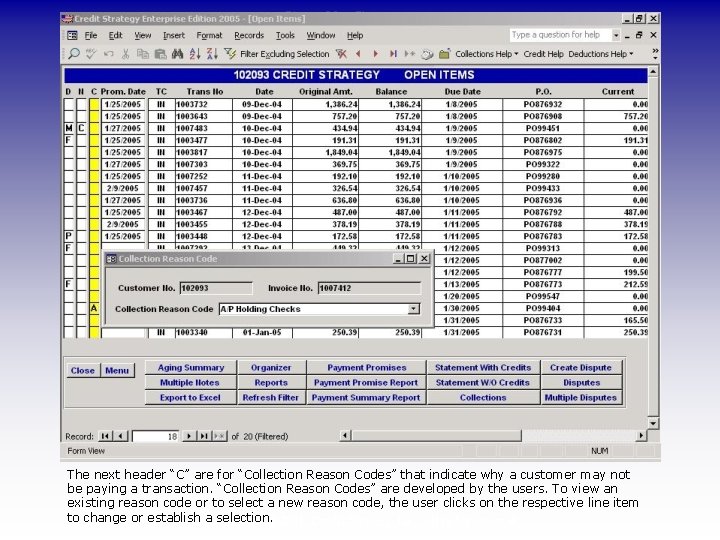Click the Menu button
Screen dimensions: 720x540
click(117, 371)
